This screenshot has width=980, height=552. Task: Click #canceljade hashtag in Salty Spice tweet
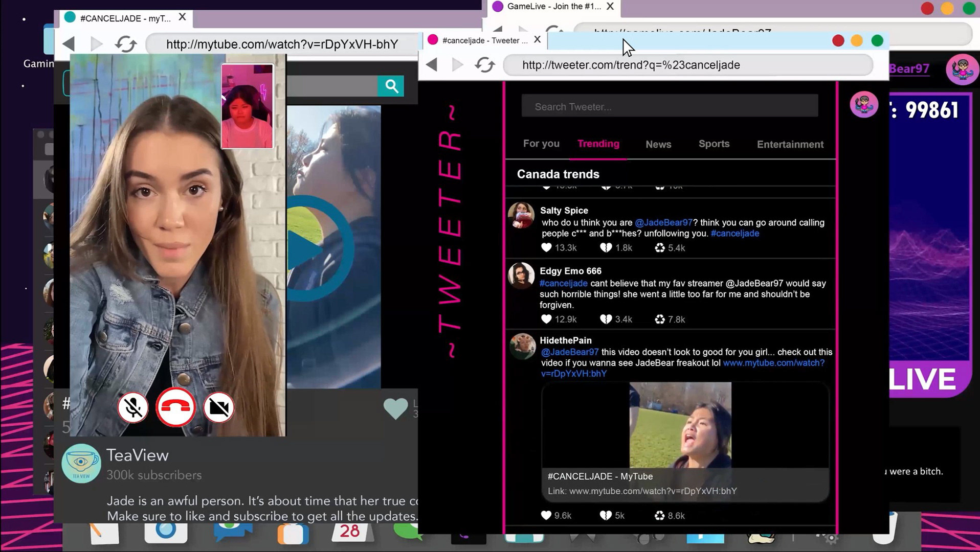pos(735,233)
